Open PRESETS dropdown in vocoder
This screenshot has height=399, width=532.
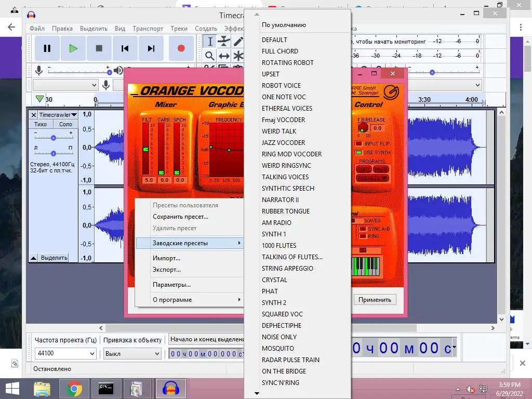[x=372, y=178]
